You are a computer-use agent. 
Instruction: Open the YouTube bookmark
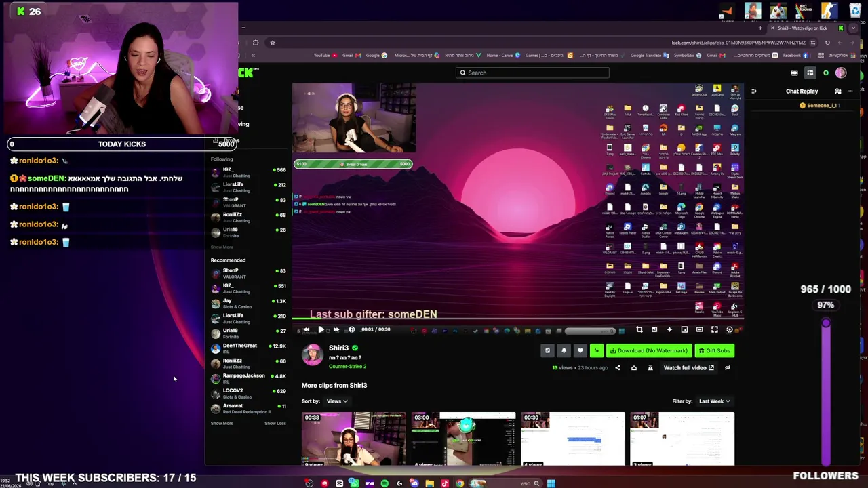tap(325, 56)
